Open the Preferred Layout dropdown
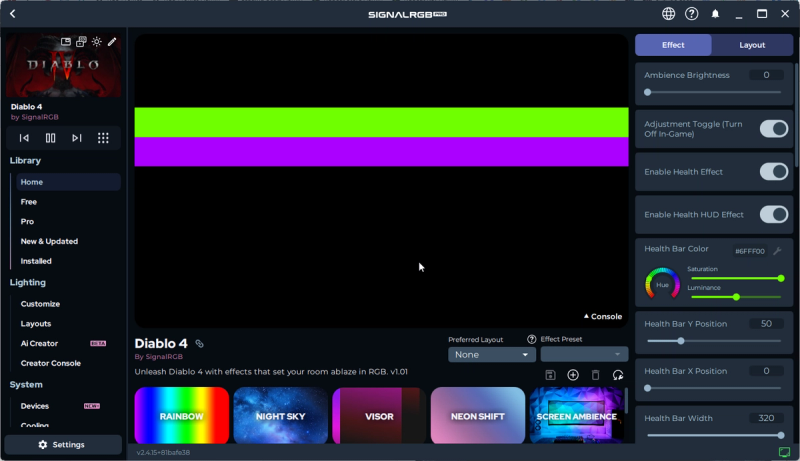800x461 pixels. (x=492, y=355)
